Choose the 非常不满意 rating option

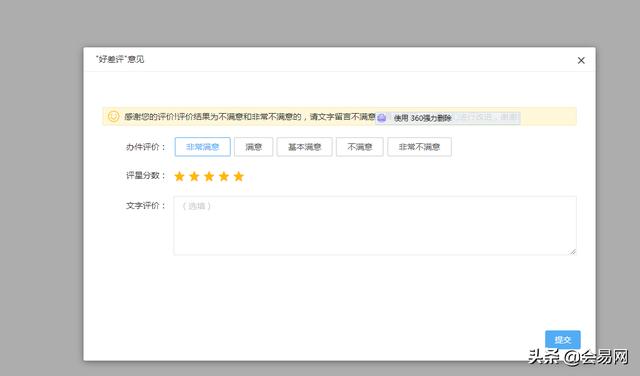(x=419, y=147)
